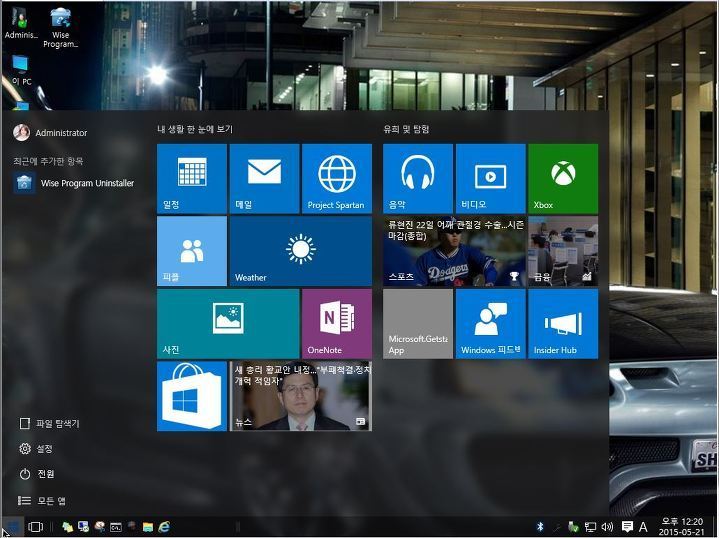The height and width of the screenshot is (538, 719).
Task: Open the network tray icon
Action: [x=591, y=527]
